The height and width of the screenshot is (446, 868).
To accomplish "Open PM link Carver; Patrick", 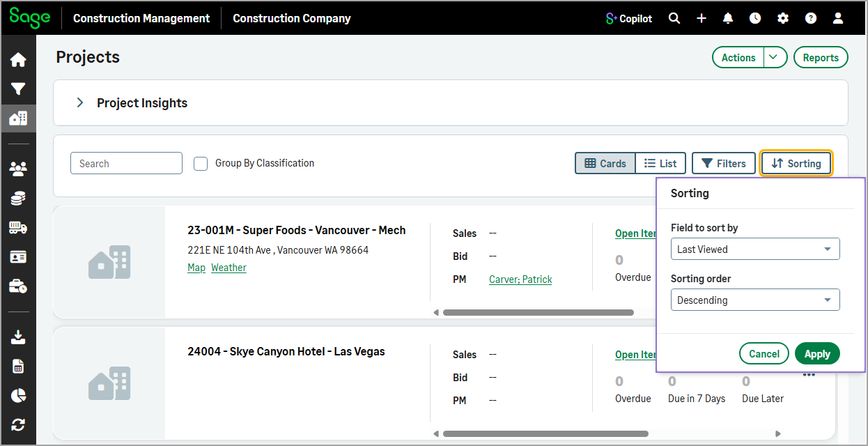I will coord(520,279).
